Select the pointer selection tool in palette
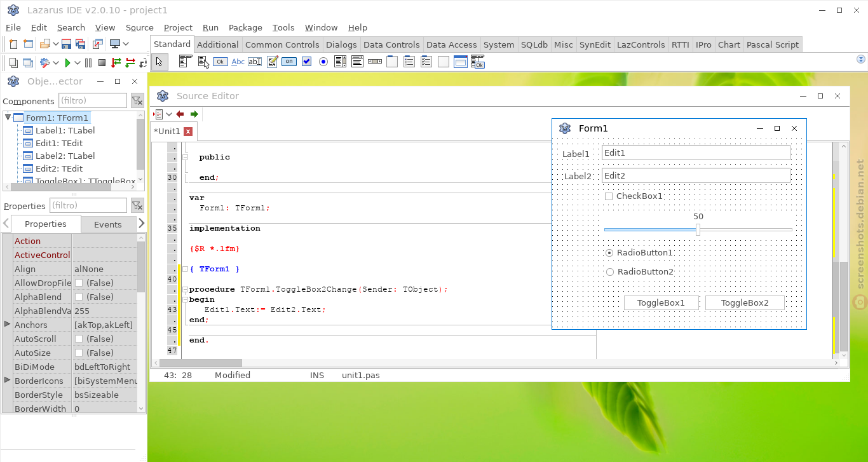 (159, 62)
